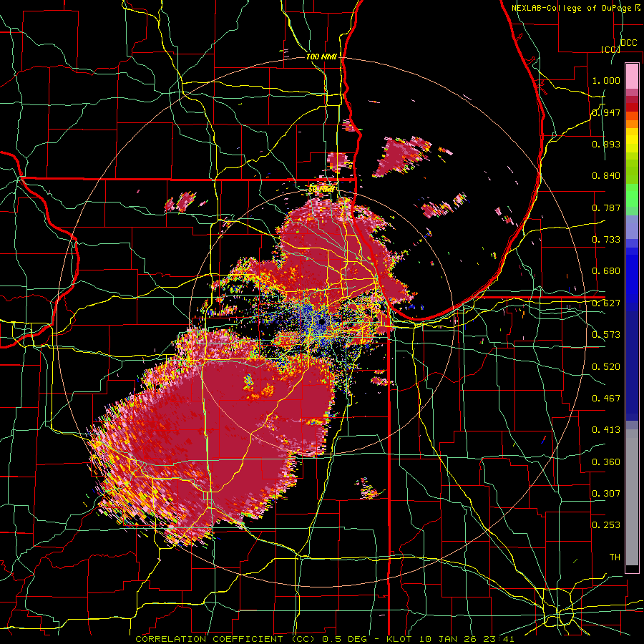
Task: Select the 0.413 legend value
Action: [606, 430]
